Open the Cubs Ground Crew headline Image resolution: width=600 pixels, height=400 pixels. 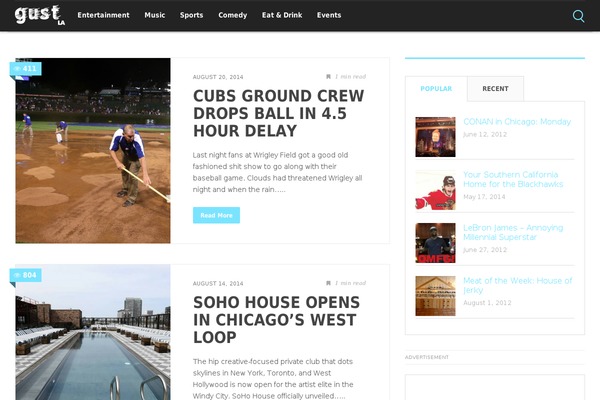click(x=279, y=113)
